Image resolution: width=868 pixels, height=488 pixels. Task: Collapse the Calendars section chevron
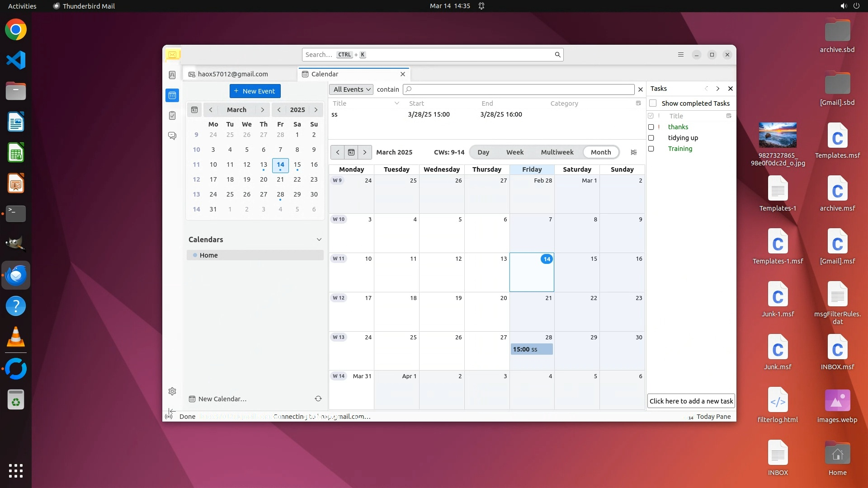[x=319, y=239]
